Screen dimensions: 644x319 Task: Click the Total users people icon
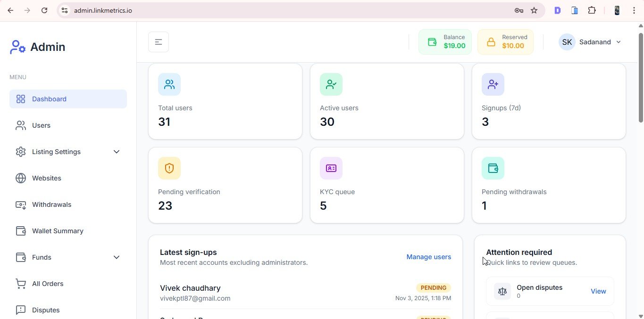click(x=169, y=84)
